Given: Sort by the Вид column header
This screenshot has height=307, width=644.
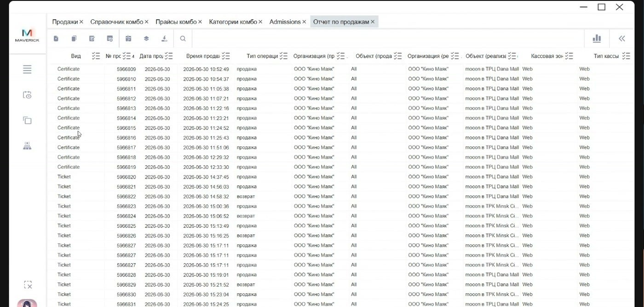Looking at the screenshot, I should click(x=76, y=56).
